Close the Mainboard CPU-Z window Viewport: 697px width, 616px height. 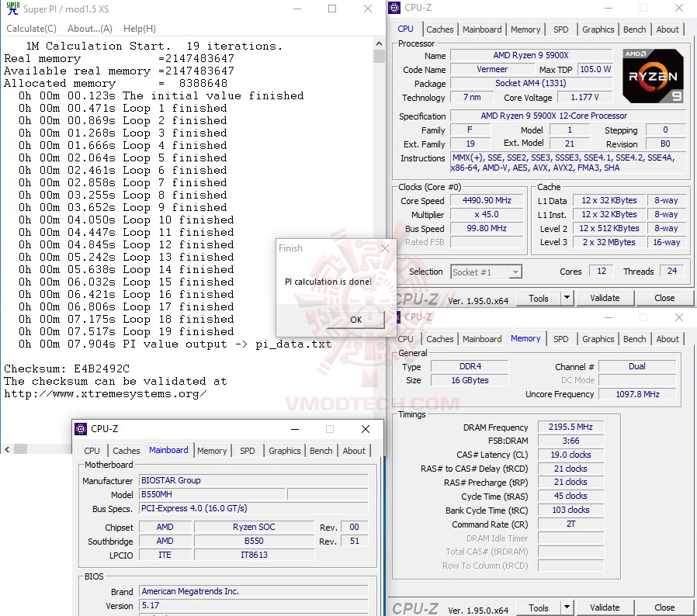(366, 429)
